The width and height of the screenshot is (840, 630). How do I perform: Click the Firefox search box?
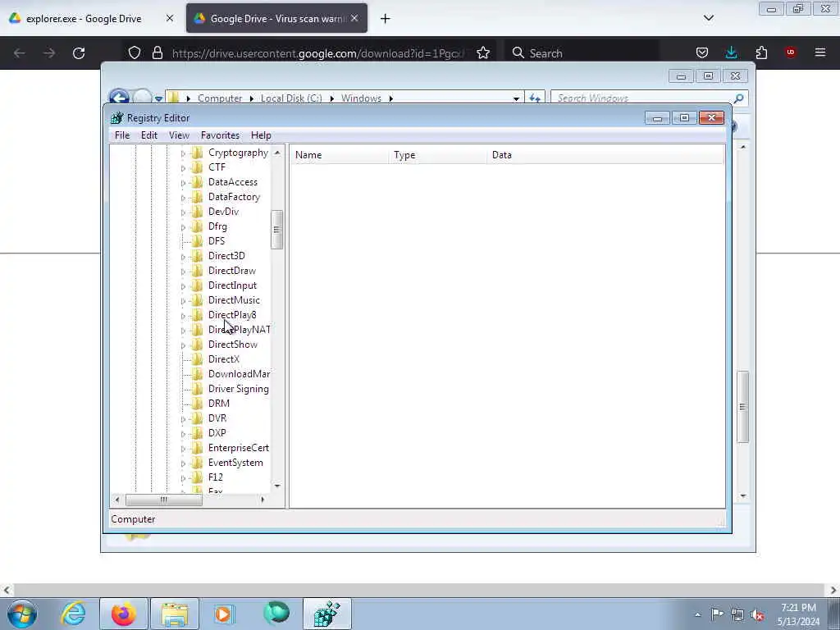582,53
